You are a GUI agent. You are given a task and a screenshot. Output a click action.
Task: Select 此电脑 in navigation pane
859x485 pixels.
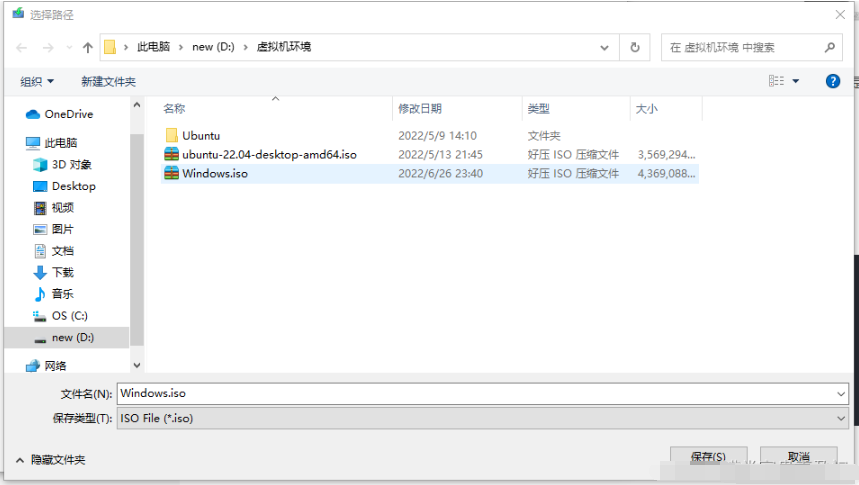click(52, 143)
